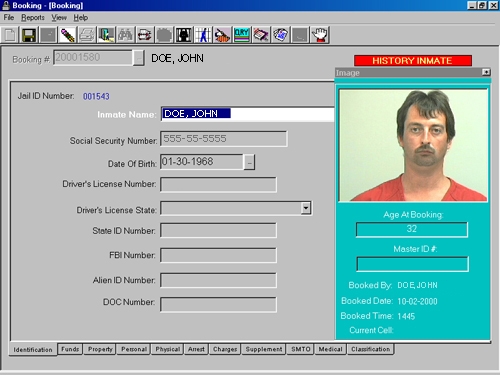Focus the DOC Number field
Viewport: 500px width, 375px height.
coord(218,304)
